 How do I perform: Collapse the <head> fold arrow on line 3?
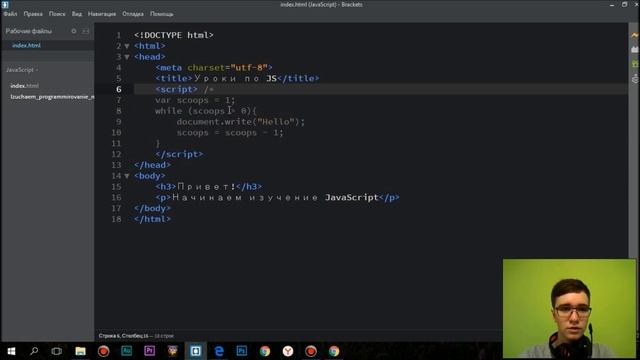[x=127, y=57]
